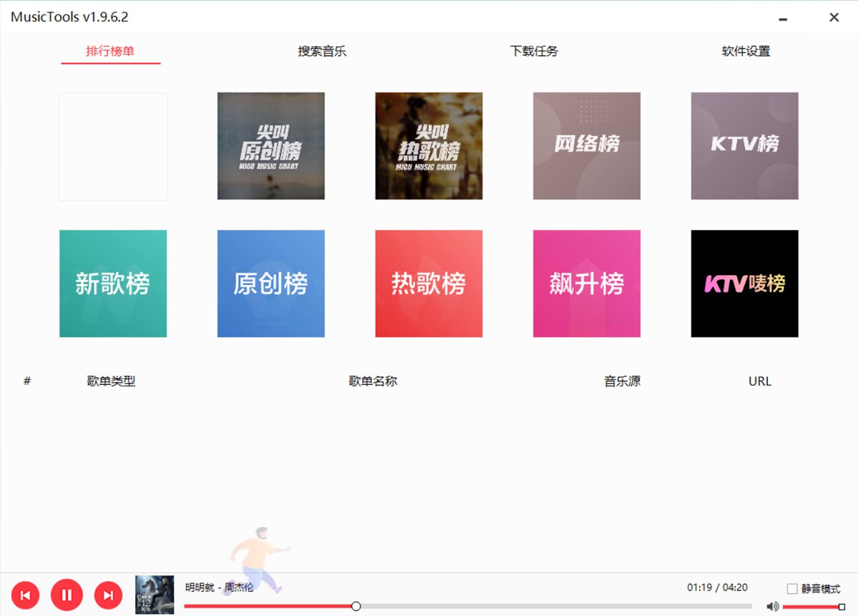
Task: Seek on the unplayed gray progress track
Action: coord(556,606)
